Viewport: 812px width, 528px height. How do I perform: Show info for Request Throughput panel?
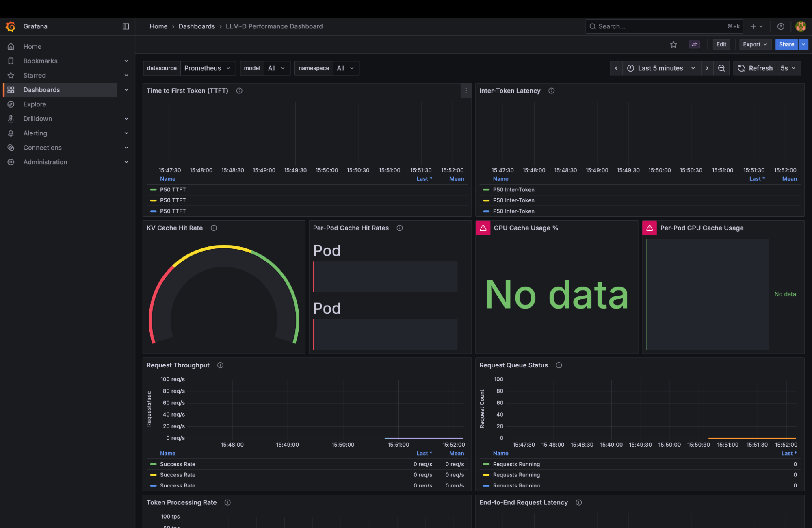pos(220,365)
